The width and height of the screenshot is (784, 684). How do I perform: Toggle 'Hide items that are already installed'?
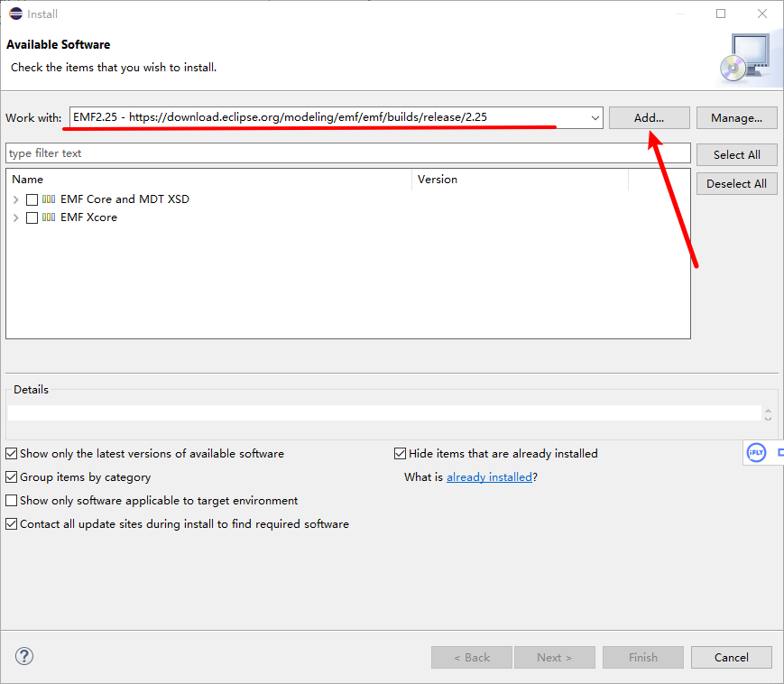tap(400, 453)
